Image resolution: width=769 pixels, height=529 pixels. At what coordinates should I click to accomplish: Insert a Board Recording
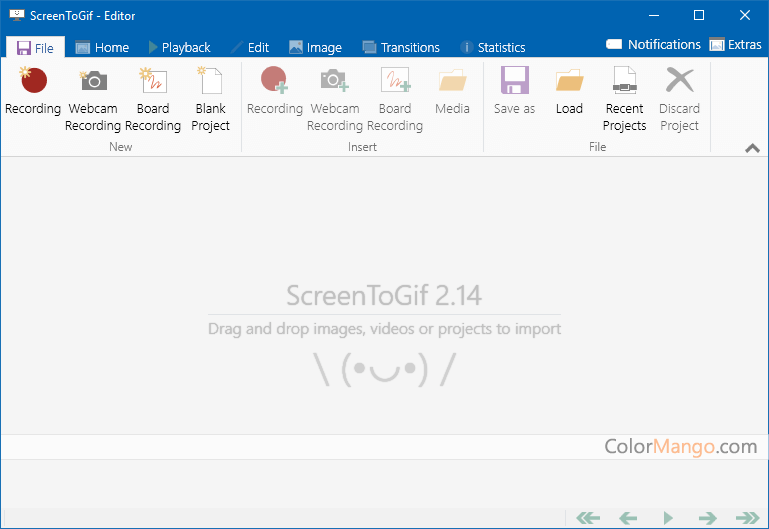[395, 98]
